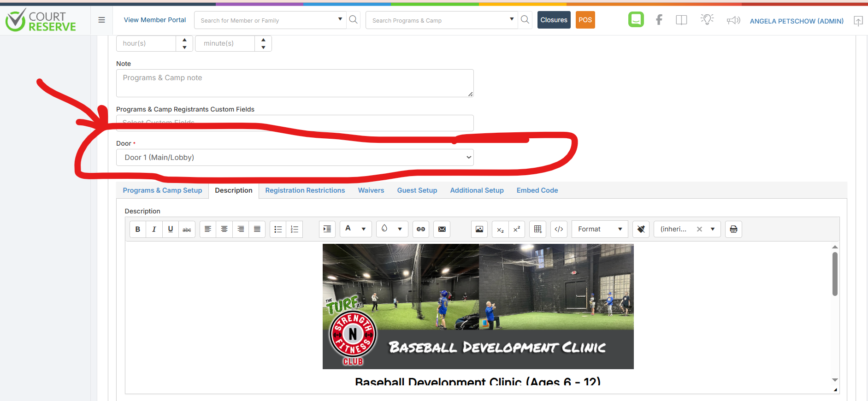Image resolution: width=868 pixels, height=401 pixels.
Task: Open the font color picker dropdown
Action: (x=364, y=229)
